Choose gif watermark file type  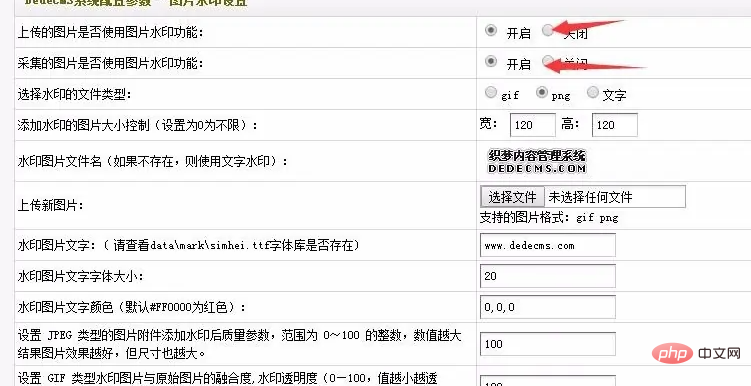tap(490, 92)
